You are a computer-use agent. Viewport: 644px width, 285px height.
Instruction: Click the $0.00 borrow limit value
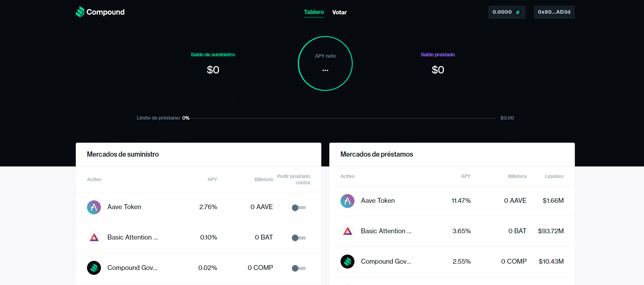[507, 118]
